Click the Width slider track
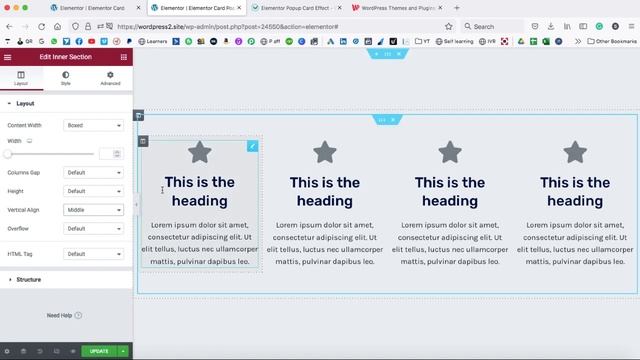640x360 pixels. (51, 154)
